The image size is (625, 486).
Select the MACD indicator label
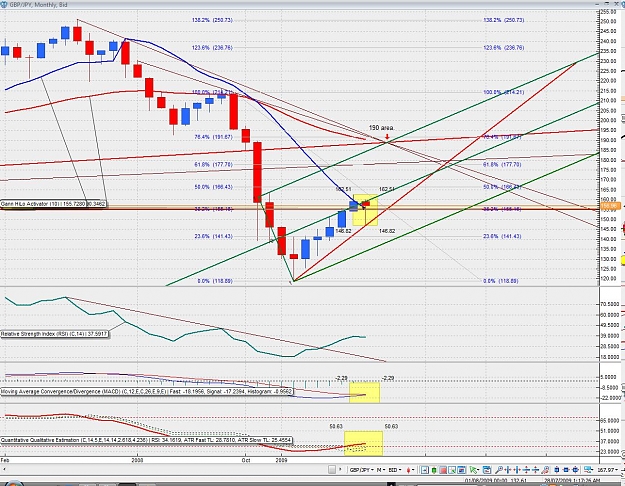click(147, 392)
